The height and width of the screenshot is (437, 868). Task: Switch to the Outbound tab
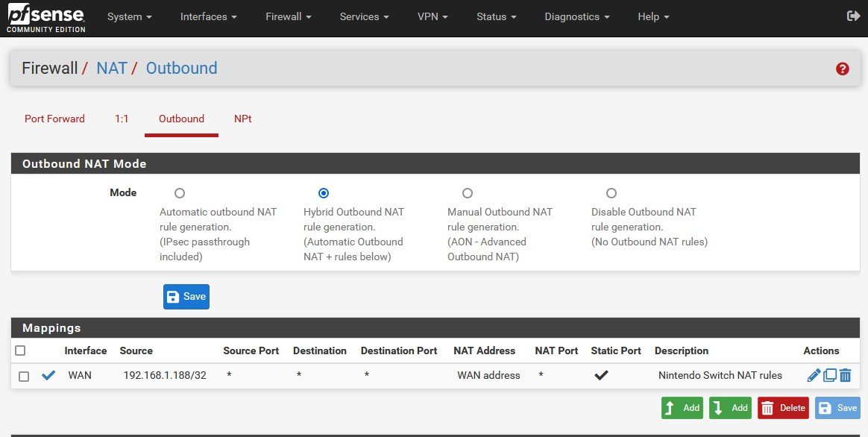coord(181,119)
